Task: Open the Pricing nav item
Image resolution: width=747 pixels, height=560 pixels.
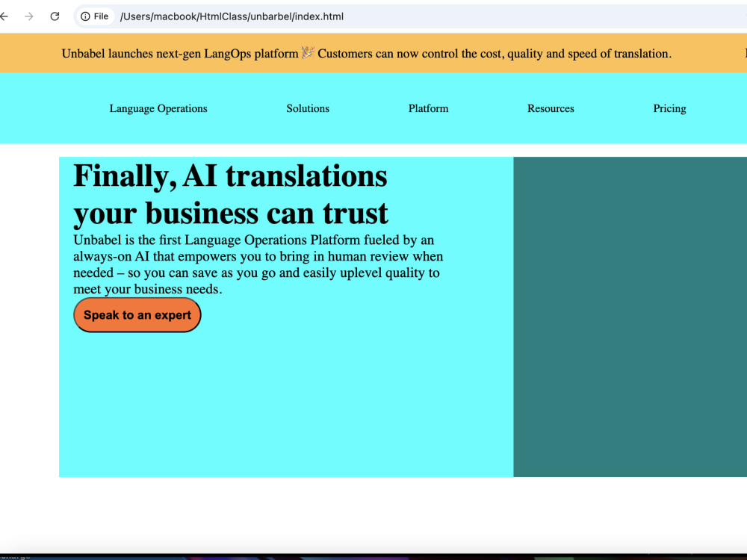Action: (669, 108)
